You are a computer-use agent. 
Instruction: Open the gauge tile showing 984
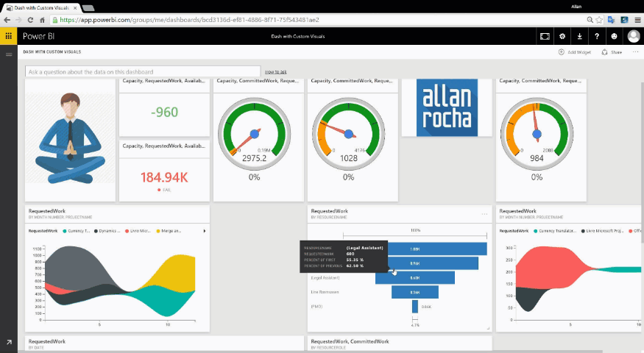(541, 140)
